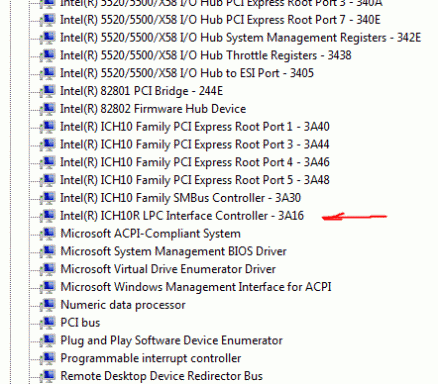The image size is (438, 384).
Task: Click icon beside Windows Management Interface for ACPI
Action: (48, 287)
